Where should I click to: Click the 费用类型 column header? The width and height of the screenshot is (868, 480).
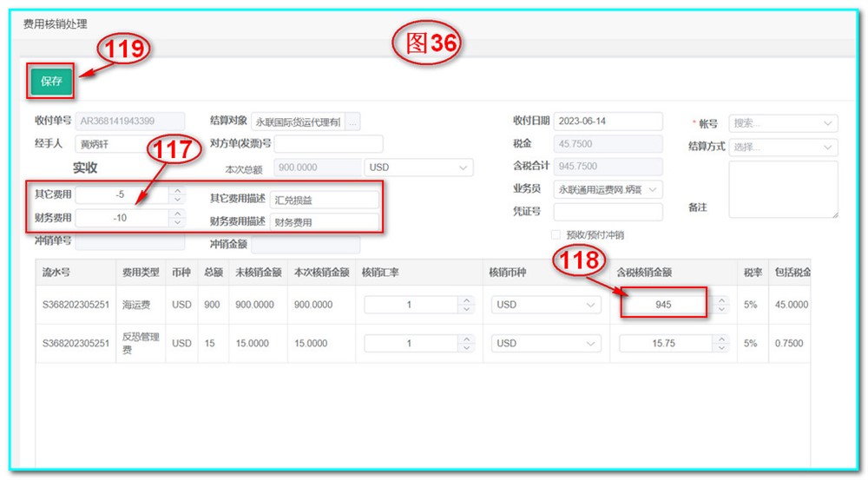[141, 273]
